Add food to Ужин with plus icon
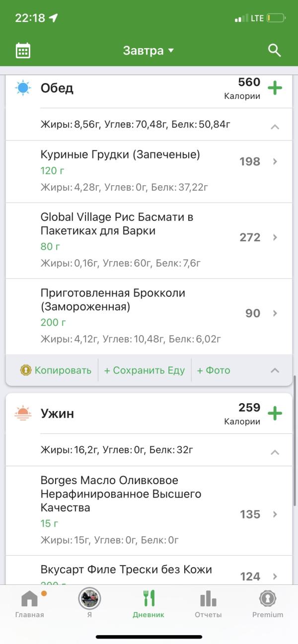 pos(275,414)
